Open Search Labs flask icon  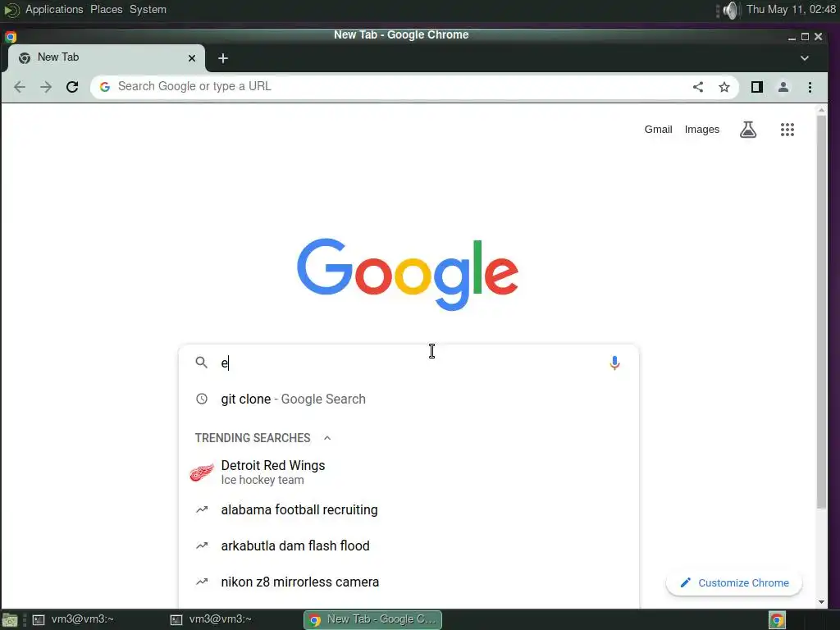pos(748,129)
